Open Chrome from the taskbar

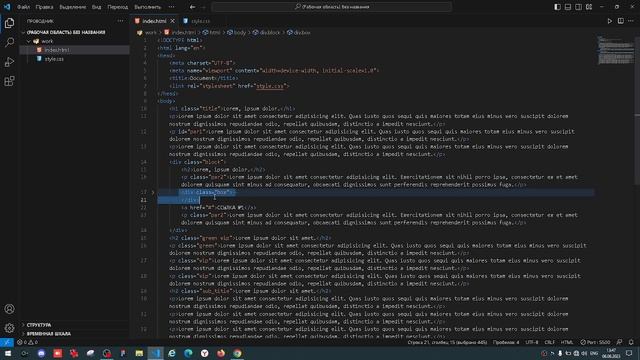tap(237, 353)
